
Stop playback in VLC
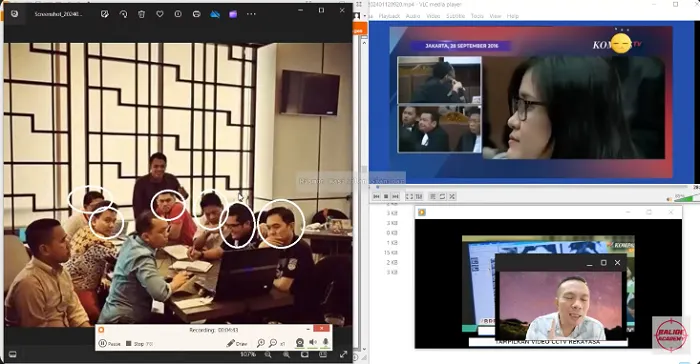386,197
